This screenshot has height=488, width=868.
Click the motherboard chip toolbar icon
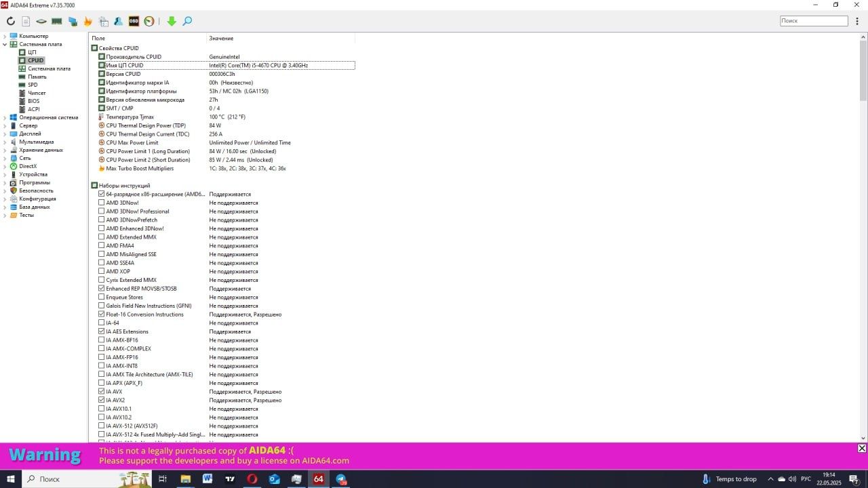(41, 22)
